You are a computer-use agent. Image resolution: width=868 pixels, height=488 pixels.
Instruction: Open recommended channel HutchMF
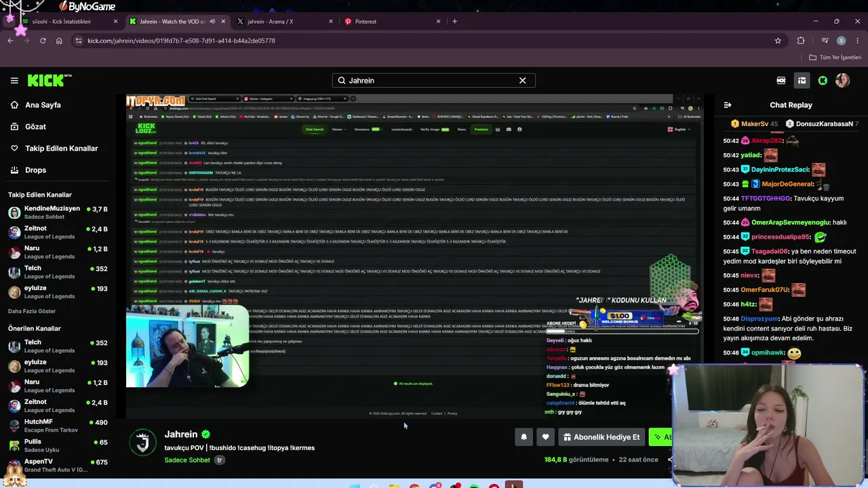(57, 426)
